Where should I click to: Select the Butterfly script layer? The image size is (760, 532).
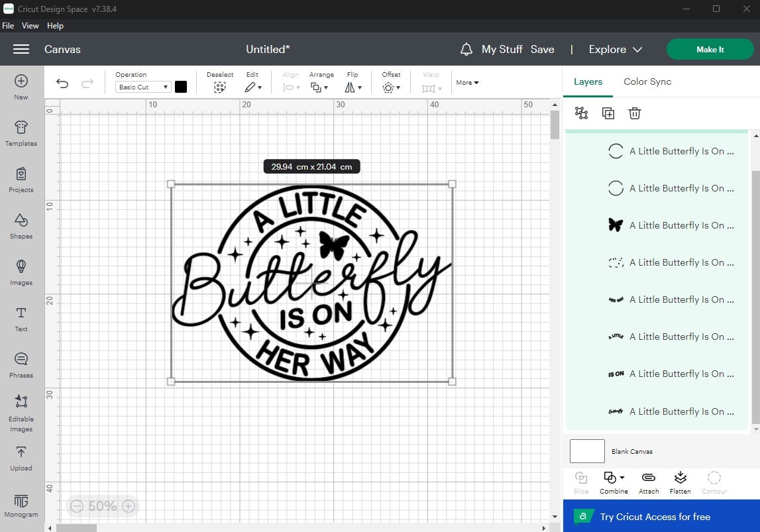pos(657,411)
